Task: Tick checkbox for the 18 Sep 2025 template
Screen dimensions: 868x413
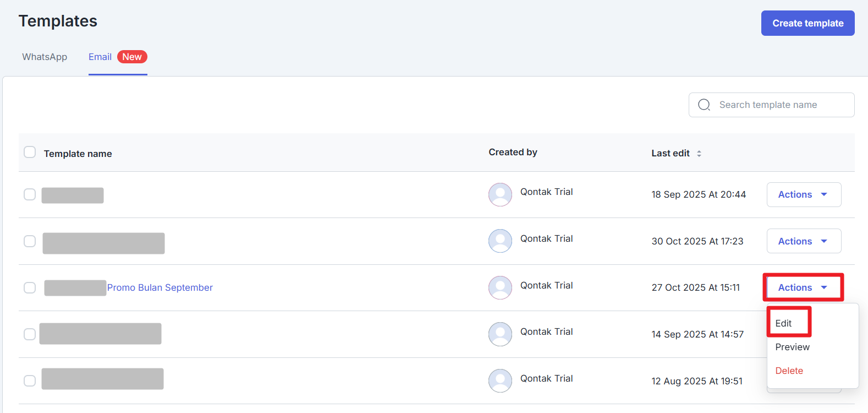Action: point(30,194)
